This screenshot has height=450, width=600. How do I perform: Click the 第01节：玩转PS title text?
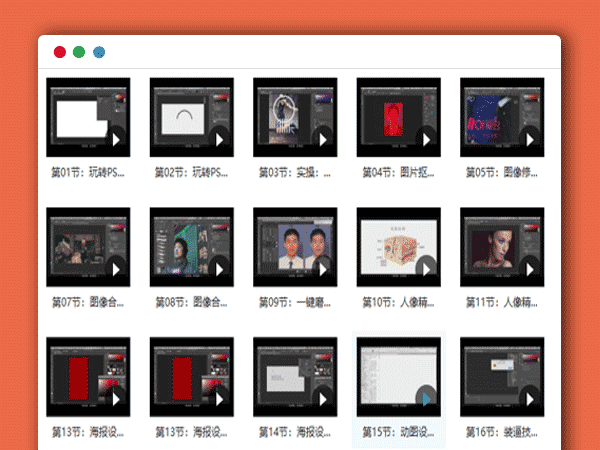click(x=88, y=172)
